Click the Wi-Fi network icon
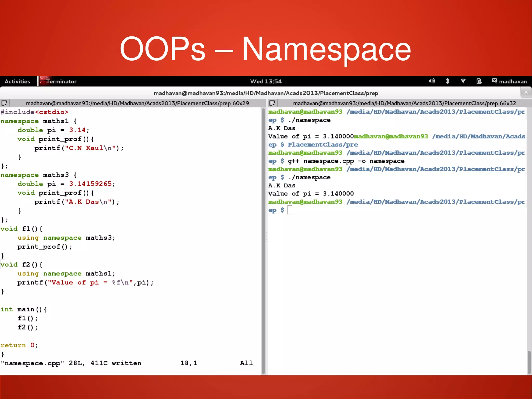This screenshot has width=532, height=399. pos(463,81)
